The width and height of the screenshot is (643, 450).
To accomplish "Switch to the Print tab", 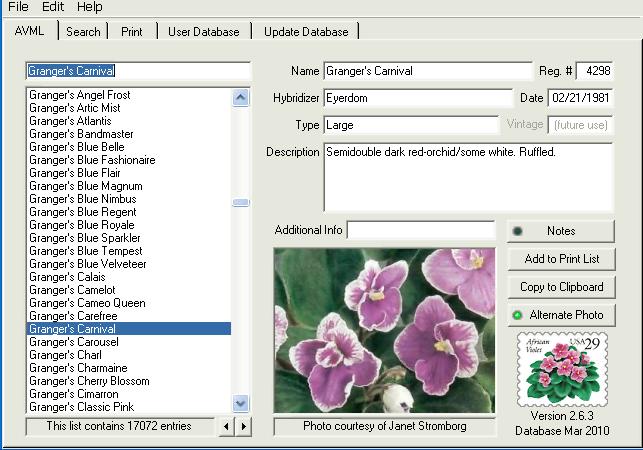I will point(132,32).
